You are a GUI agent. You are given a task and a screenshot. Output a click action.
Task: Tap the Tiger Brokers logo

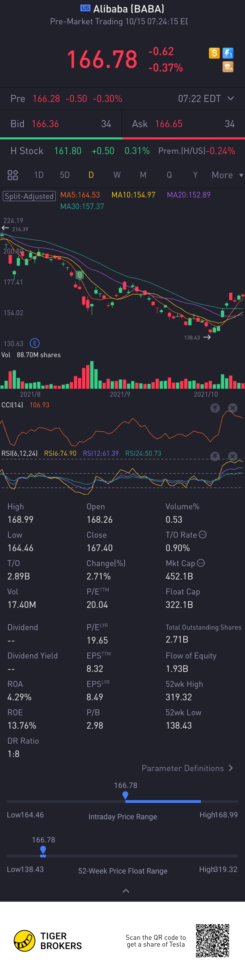coord(48,941)
